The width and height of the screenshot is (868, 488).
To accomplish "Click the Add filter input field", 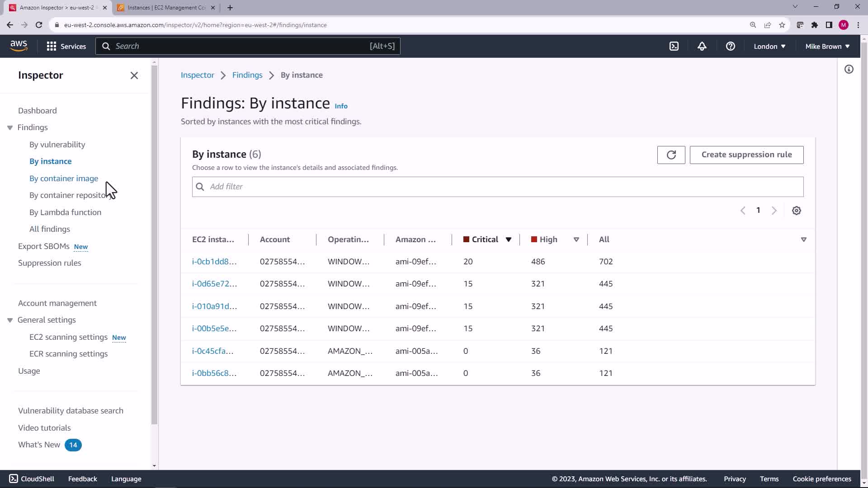I will pyautogui.click(x=497, y=187).
